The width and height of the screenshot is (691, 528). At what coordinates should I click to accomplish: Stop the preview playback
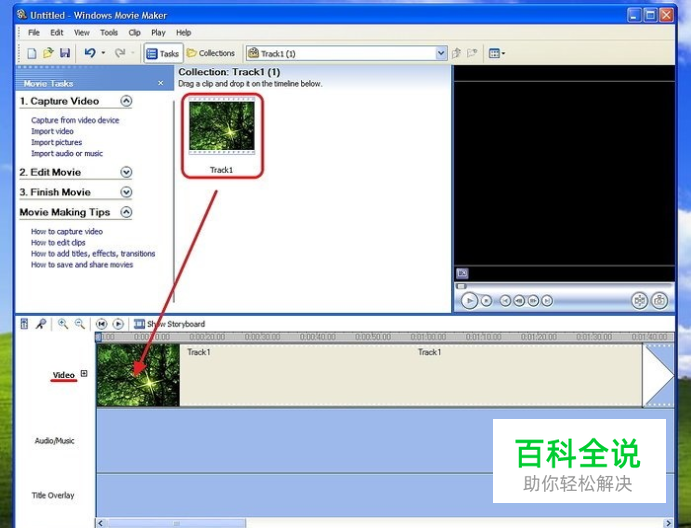[x=486, y=301]
